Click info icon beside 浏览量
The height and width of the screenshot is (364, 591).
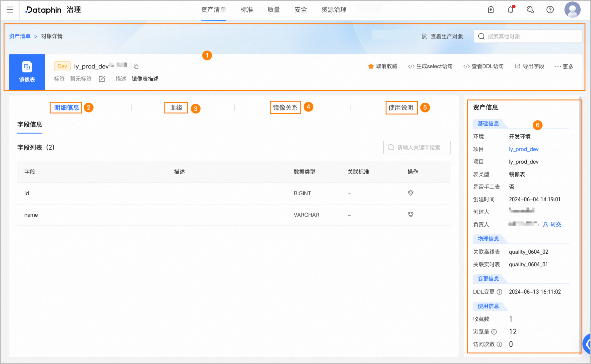(x=494, y=332)
